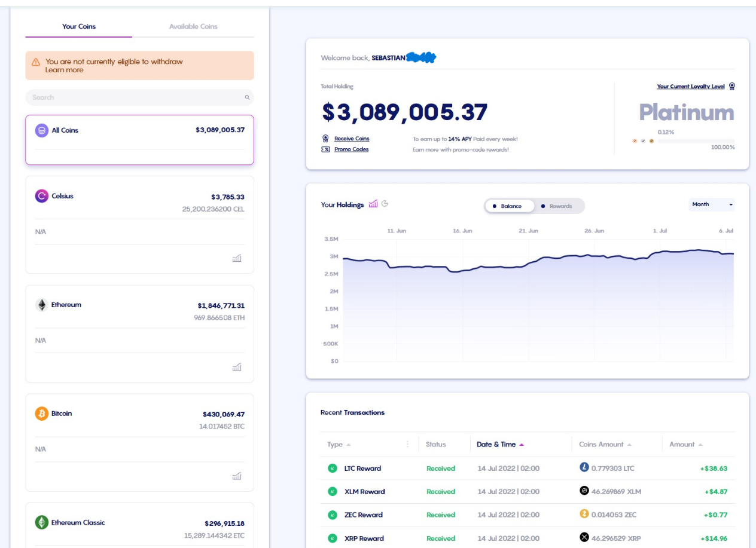Viewport: 756px width, 548px height.
Task: Click the Platinum loyalty level text
Action: pyautogui.click(x=687, y=112)
